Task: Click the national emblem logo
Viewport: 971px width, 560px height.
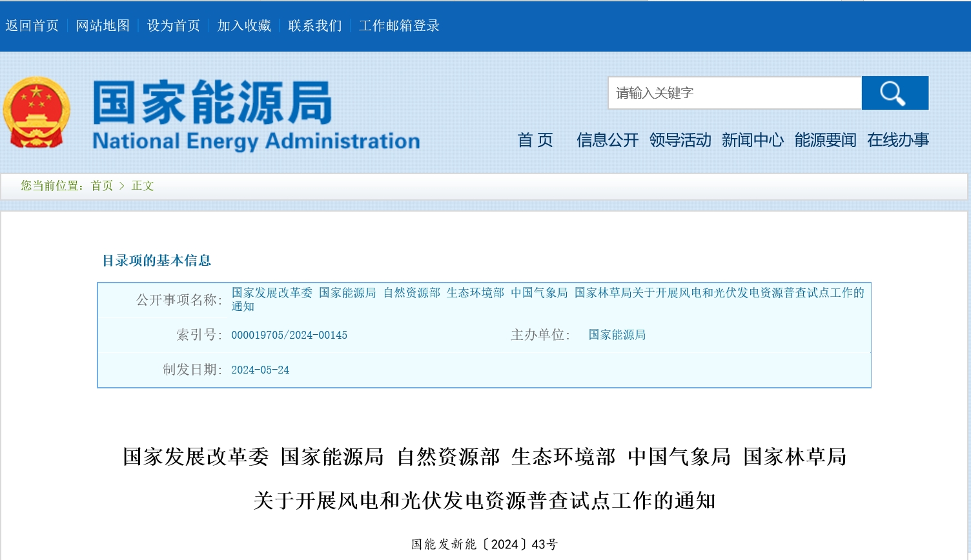Action: [x=36, y=113]
